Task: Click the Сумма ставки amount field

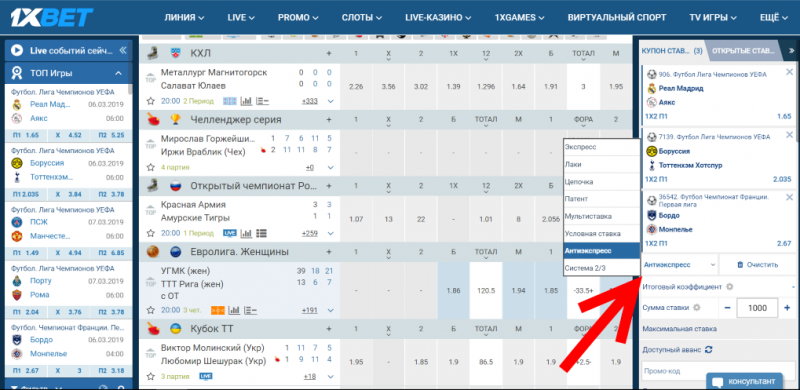Action: tap(757, 308)
